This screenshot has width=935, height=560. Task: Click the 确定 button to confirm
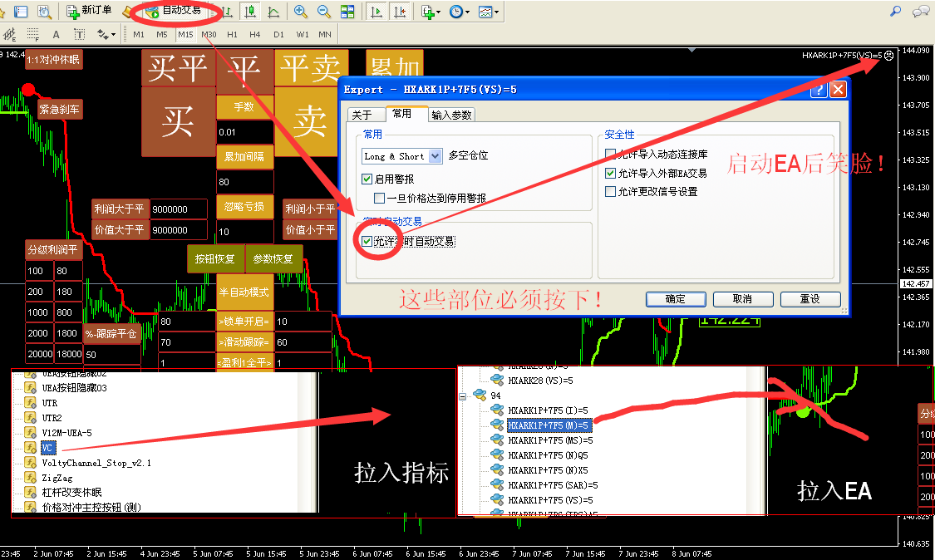[x=676, y=299]
